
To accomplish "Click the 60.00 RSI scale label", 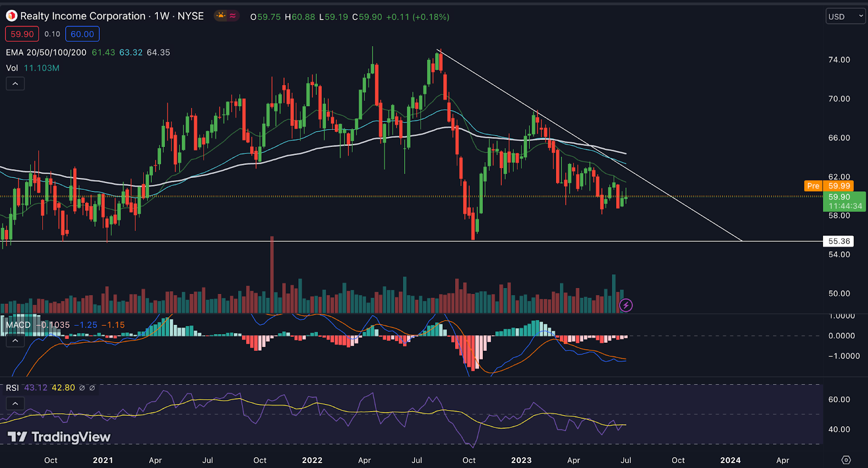I will coord(839,400).
